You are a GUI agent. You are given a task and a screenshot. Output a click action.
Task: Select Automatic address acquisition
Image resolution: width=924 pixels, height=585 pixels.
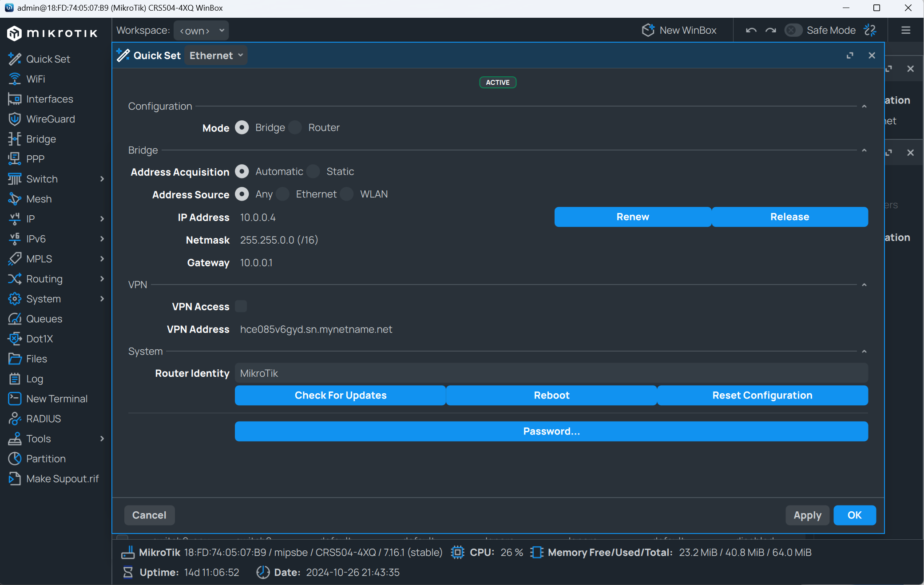point(242,171)
